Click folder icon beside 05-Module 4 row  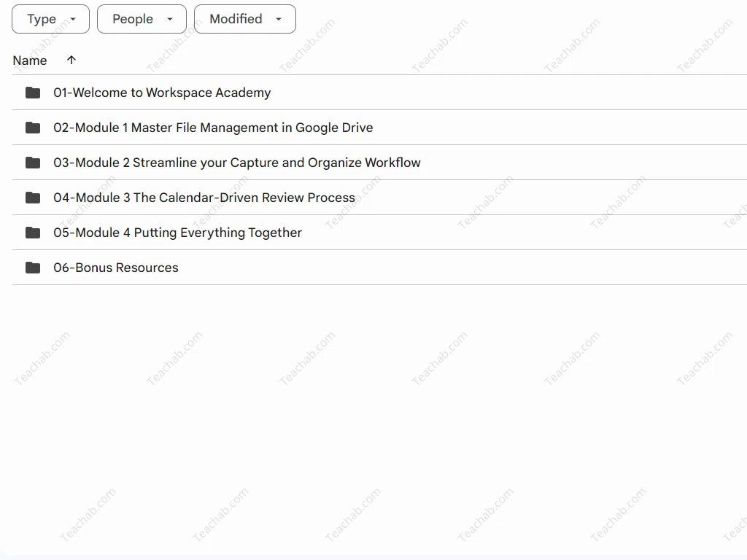[33, 233]
